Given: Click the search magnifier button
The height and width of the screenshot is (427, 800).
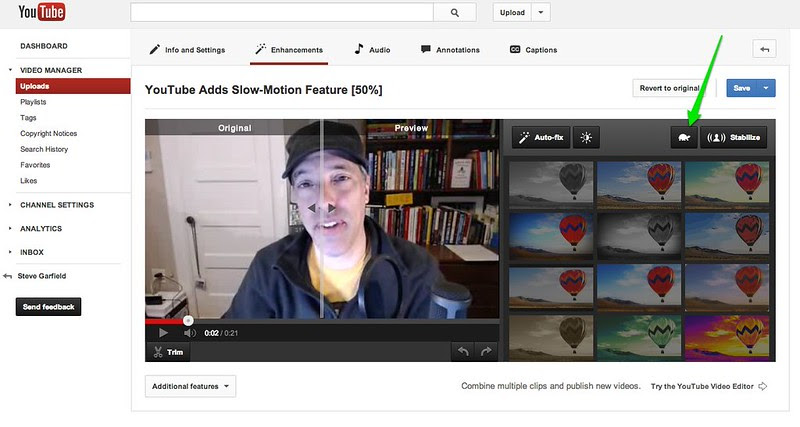Looking at the screenshot, I should pyautogui.click(x=455, y=13).
